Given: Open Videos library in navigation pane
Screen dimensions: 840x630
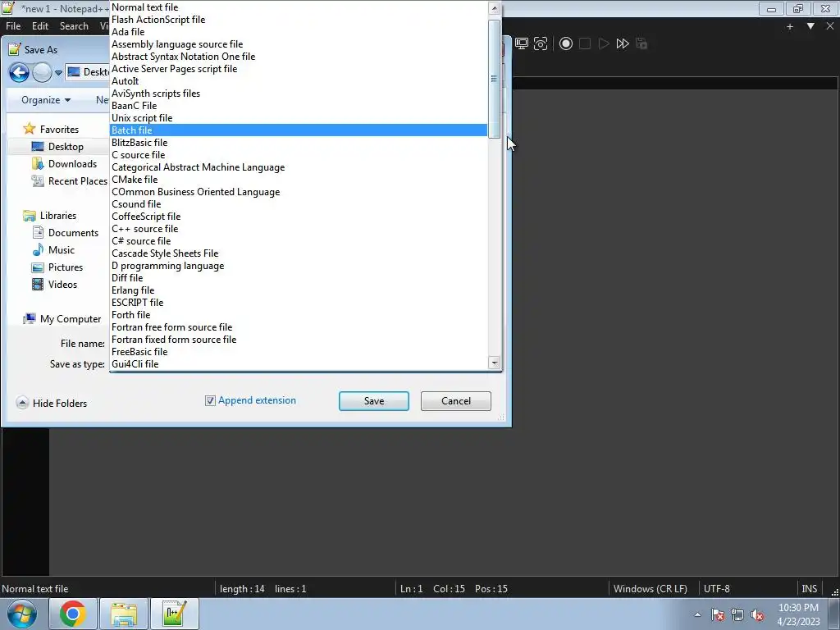Looking at the screenshot, I should click(x=62, y=285).
